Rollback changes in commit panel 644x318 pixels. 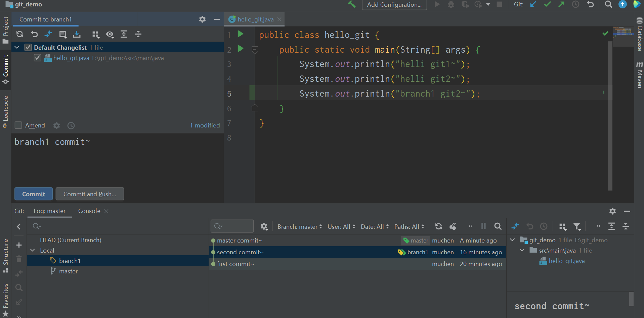tap(34, 34)
